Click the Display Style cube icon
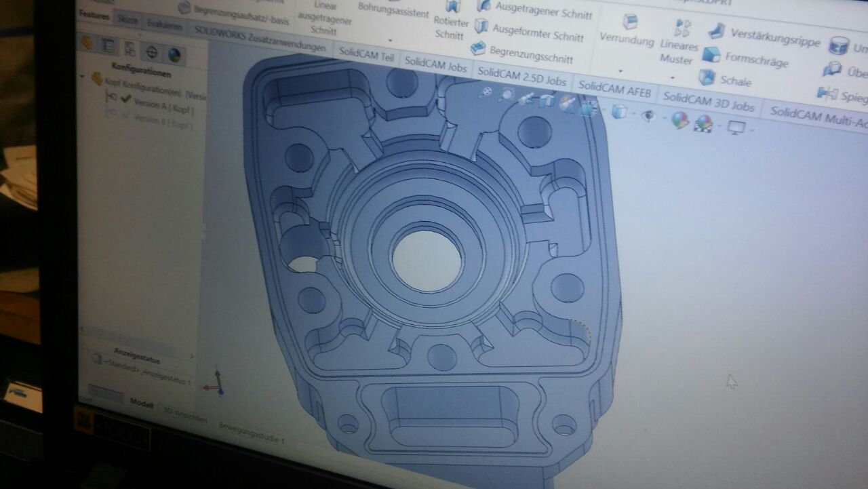The height and width of the screenshot is (489, 868). pyautogui.click(x=618, y=111)
